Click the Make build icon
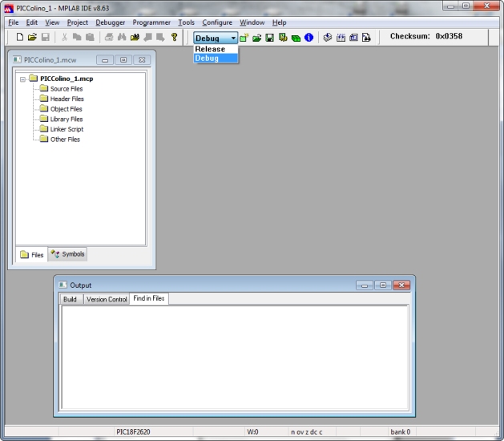 (x=328, y=38)
